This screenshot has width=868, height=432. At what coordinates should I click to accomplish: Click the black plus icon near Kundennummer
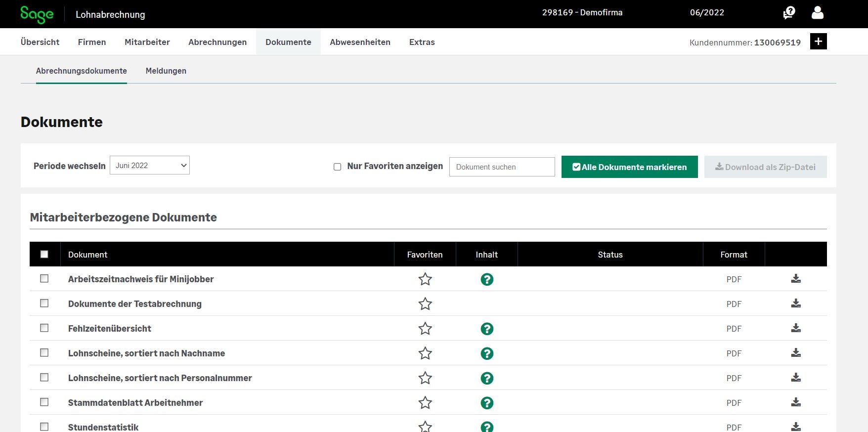point(818,42)
